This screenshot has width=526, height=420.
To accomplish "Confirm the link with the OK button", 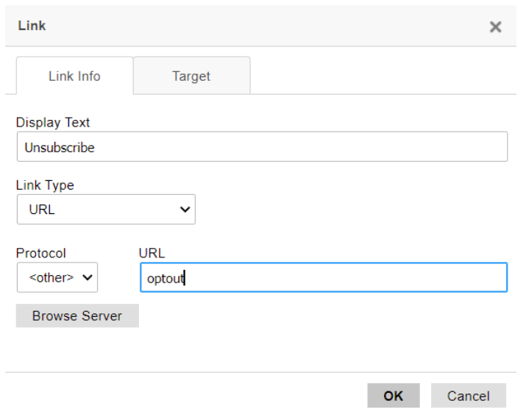I will point(393,396).
